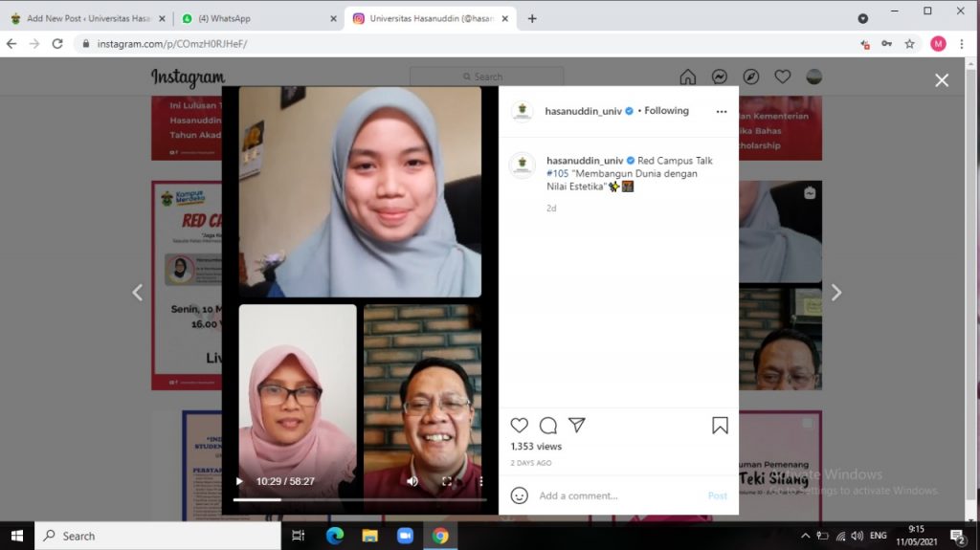Open Red Campus Talk post thumbnail behind overlay
This screenshot has width=980, height=550.
(187, 286)
